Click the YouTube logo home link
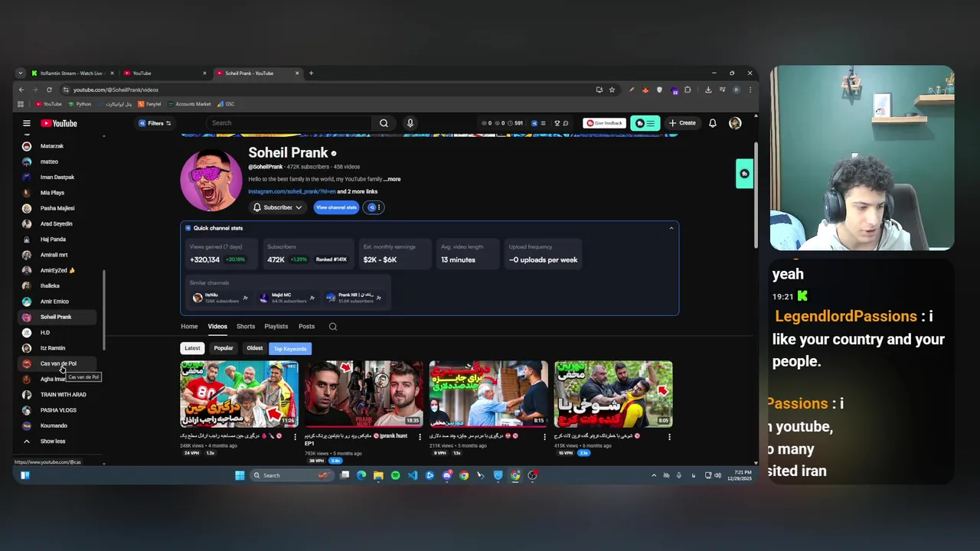The image size is (980, 551). (x=59, y=123)
